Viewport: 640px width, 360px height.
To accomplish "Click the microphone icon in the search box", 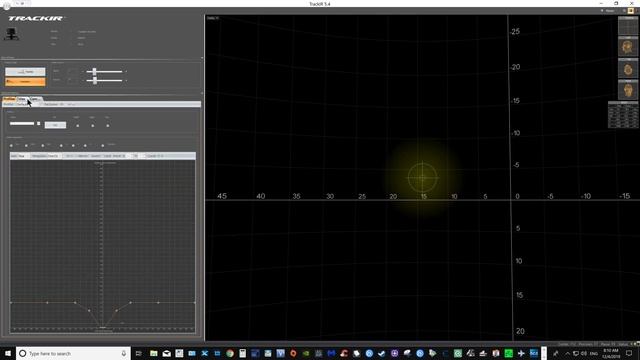I will pyautogui.click(x=124, y=353).
